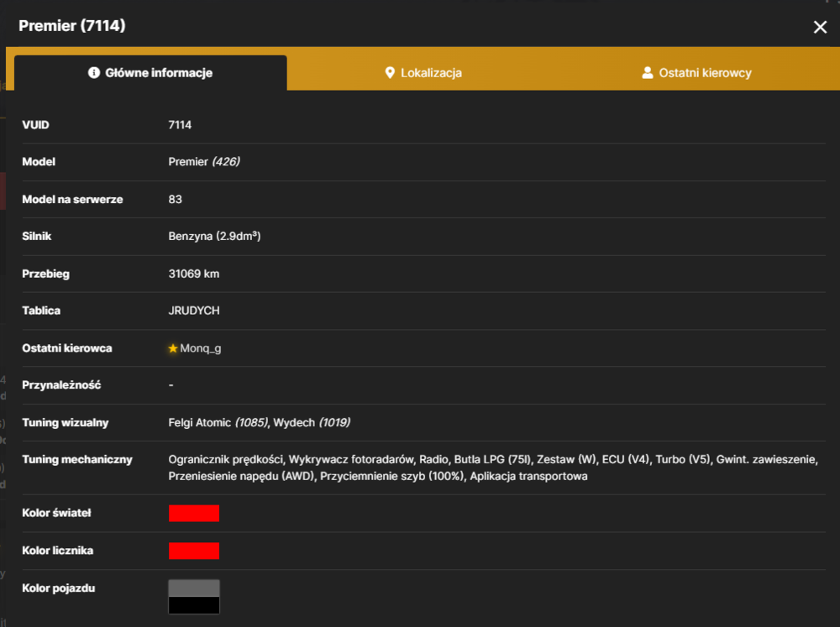Click the Zestaw (W) tuning entry
Image resolution: width=840 pixels, height=627 pixels.
(x=567, y=459)
